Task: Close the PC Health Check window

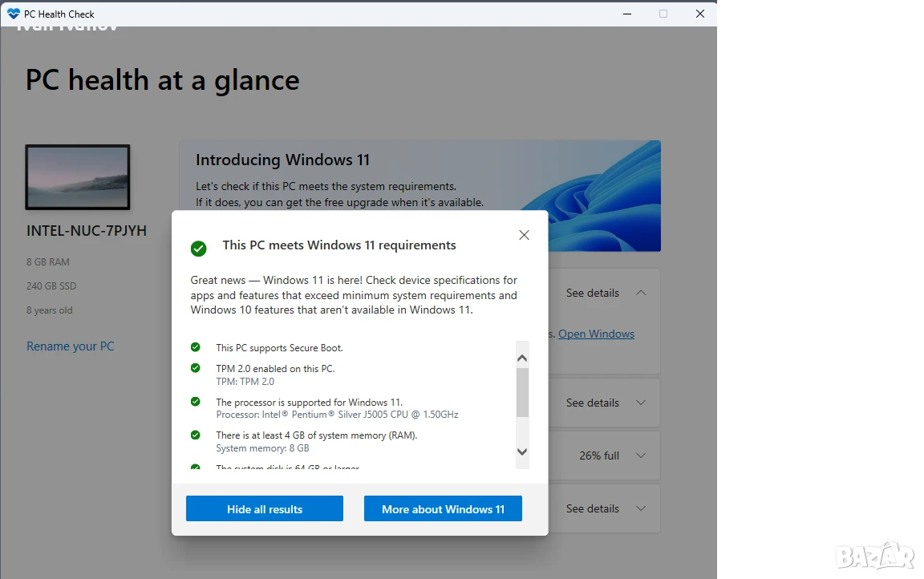Action: [x=700, y=14]
